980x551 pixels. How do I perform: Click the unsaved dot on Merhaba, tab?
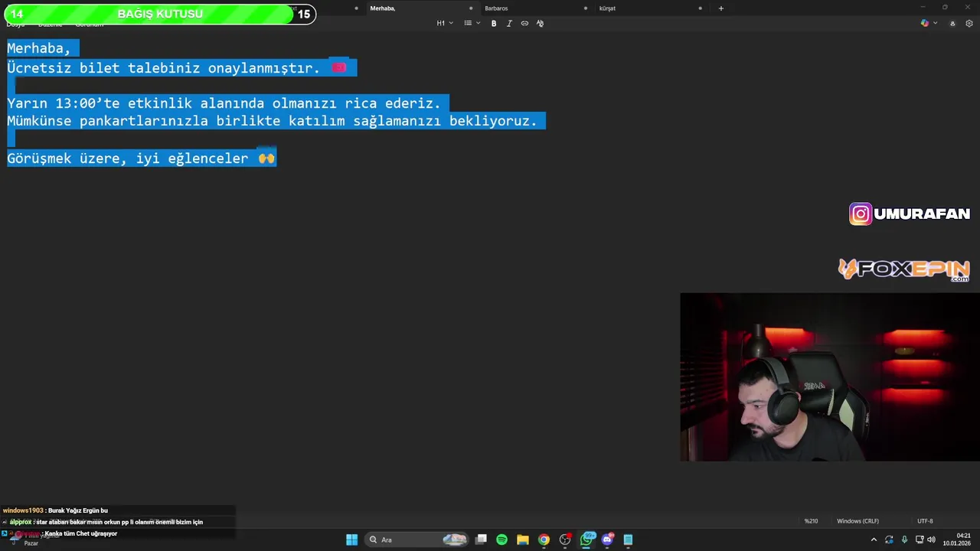[x=471, y=8]
